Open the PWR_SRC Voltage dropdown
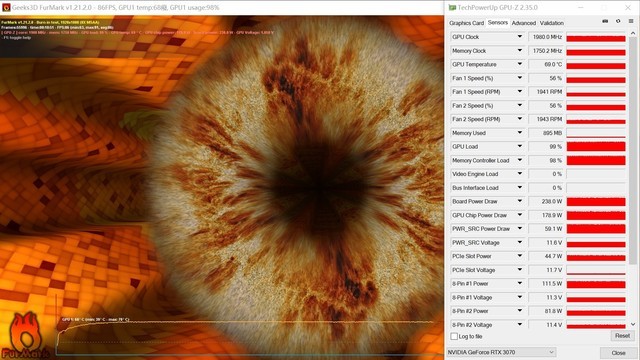640x360 pixels. 520,242
